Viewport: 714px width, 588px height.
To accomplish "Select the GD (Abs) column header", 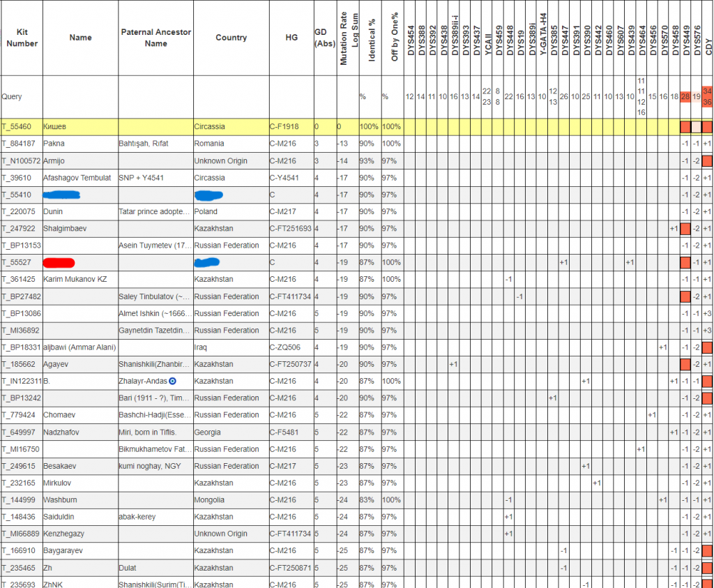I will (x=324, y=38).
